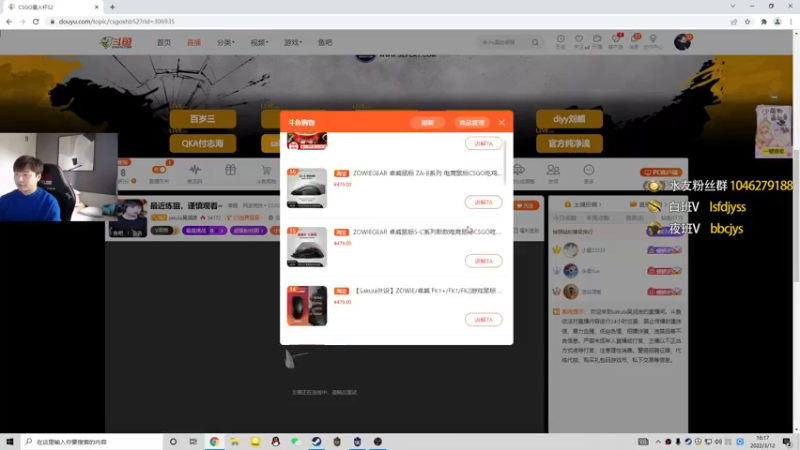This screenshot has width=800, height=450.
Task: Click the orange 关注 follow button
Action: coord(526,206)
